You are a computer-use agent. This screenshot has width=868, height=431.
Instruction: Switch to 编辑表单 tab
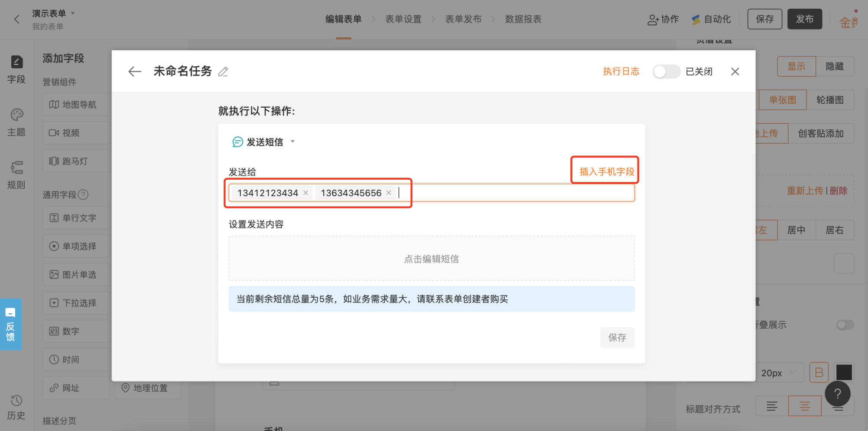tap(343, 19)
